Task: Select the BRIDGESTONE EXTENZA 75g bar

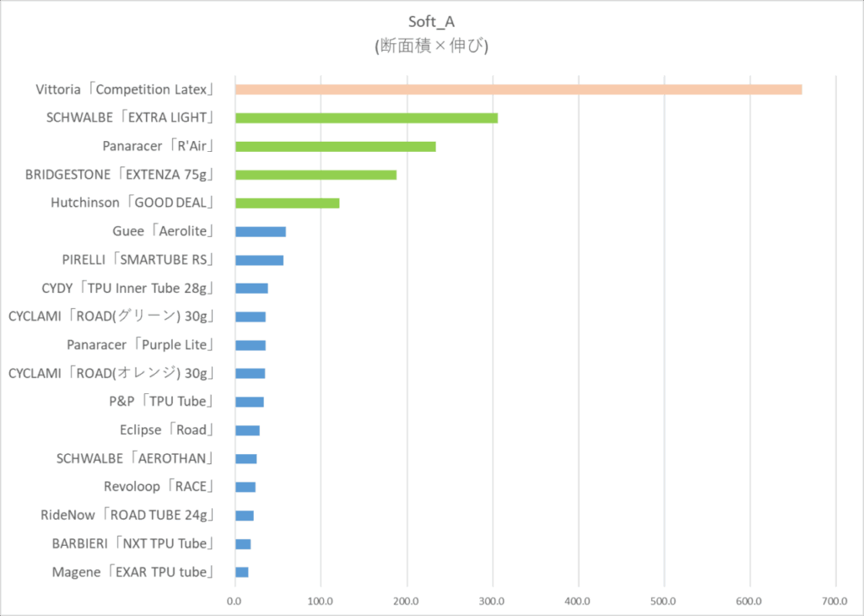Action: pos(316,175)
